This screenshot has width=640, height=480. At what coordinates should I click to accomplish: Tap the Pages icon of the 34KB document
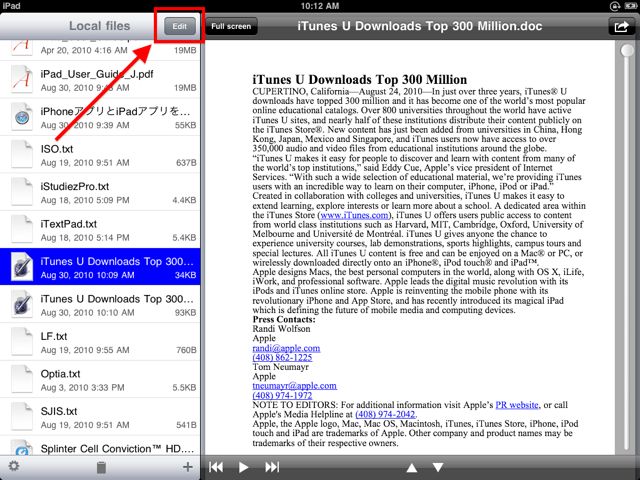click(x=21, y=267)
